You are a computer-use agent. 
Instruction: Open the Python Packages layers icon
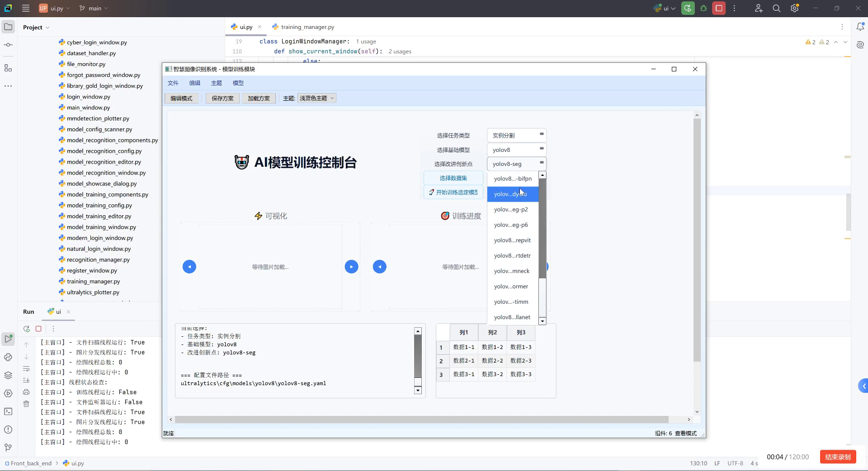(8, 375)
